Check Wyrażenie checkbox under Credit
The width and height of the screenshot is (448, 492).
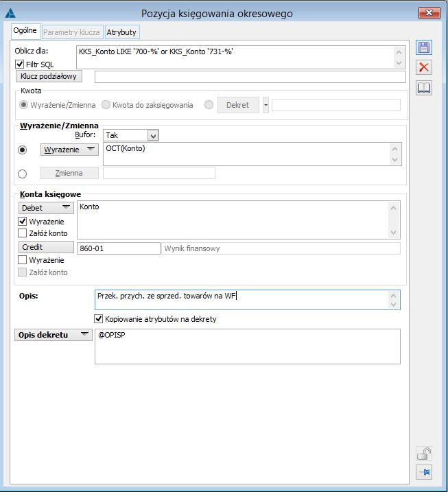pyautogui.click(x=22, y=260)
